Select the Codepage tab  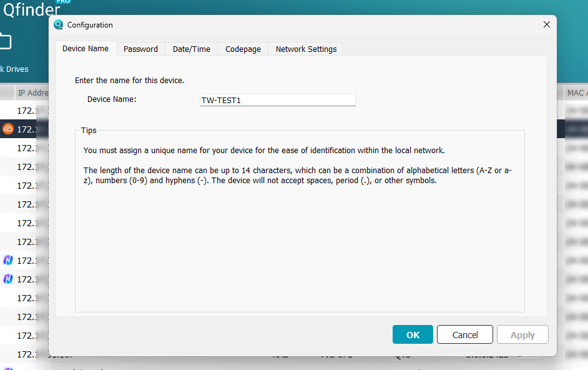(x=243, y=49)
